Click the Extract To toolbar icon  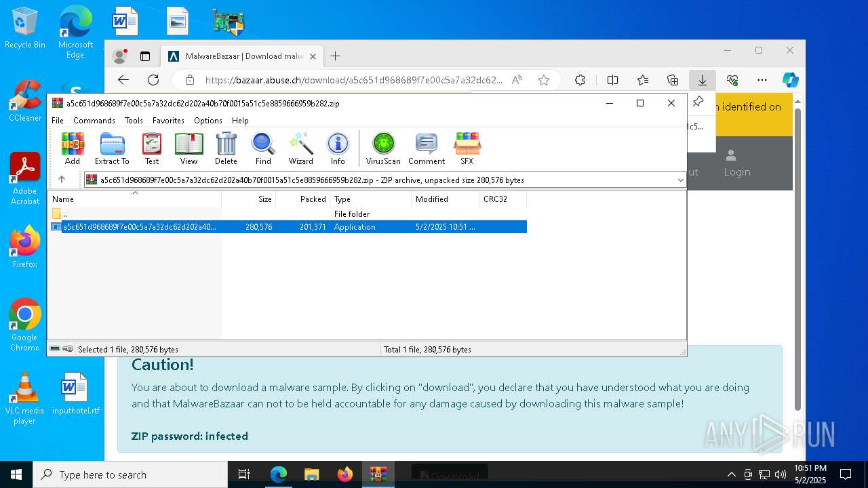pos(112,148)
